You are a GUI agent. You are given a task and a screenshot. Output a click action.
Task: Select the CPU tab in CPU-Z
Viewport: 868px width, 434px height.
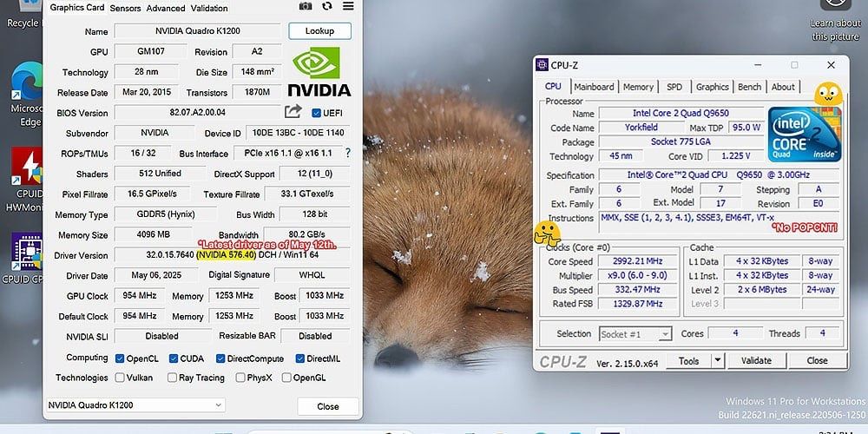553,86
